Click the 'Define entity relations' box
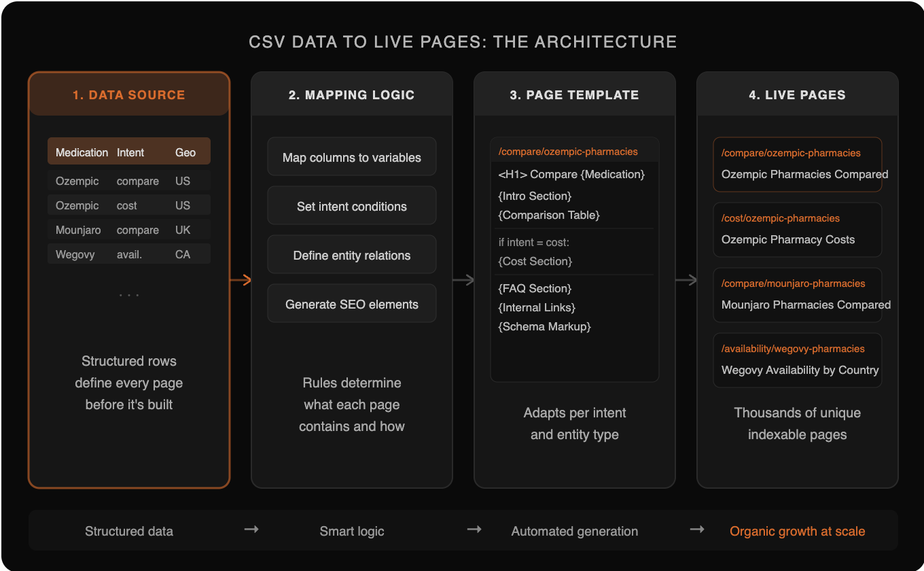924x571 pixels. (x=352, y=255)
